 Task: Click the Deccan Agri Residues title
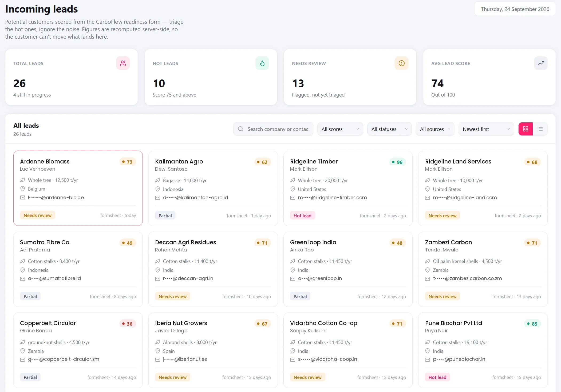(x=185, y=242)
